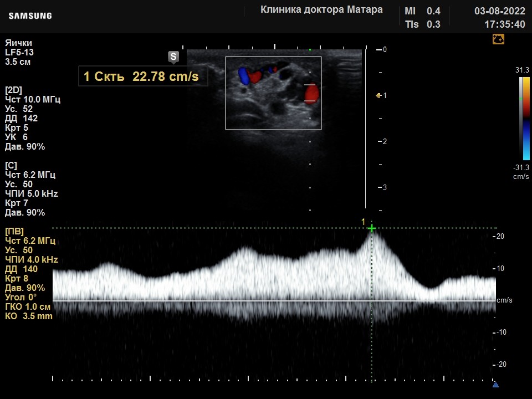Select the [C] color mode header
Image resolution: width=532 pixels, height=399 pixels.
click(x=11, y=165)
